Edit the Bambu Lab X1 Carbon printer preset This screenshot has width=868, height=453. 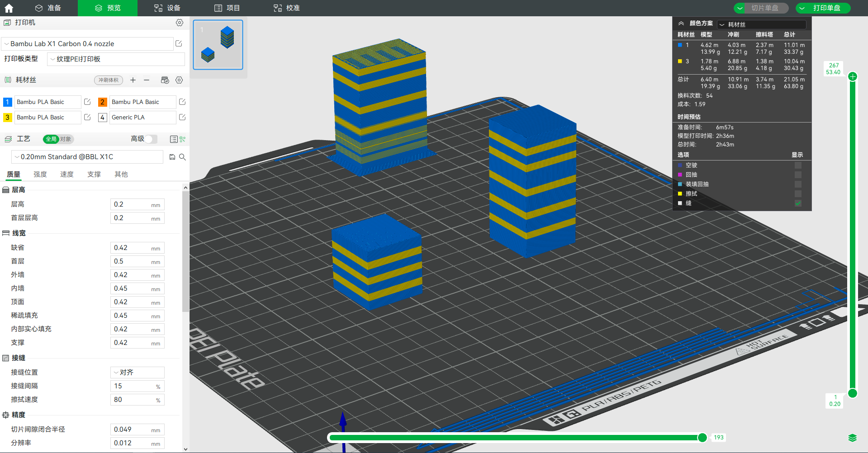click(179, 43)
